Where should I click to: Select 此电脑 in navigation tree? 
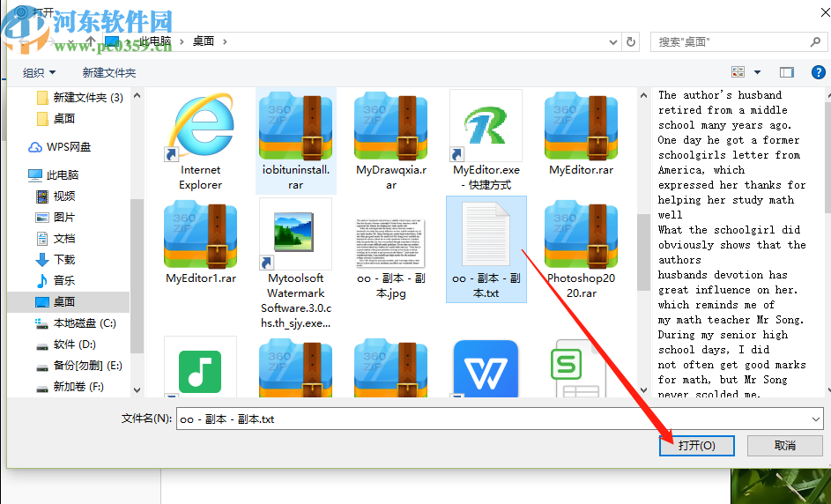(x=54, y=174)
